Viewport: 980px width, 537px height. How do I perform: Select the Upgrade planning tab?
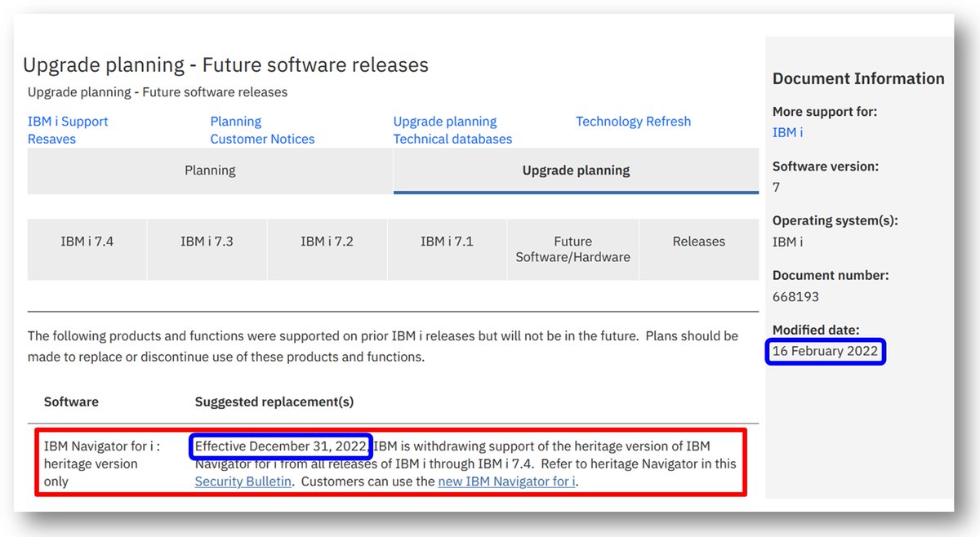tap(576, 171)
